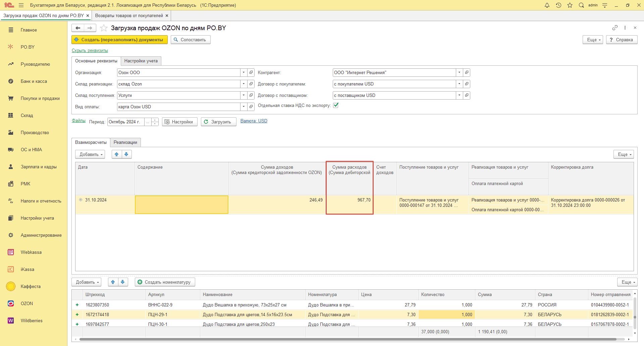Add form to favorites with star icon
Viewport: 644px width, 346px height.
tap(104, 28)
